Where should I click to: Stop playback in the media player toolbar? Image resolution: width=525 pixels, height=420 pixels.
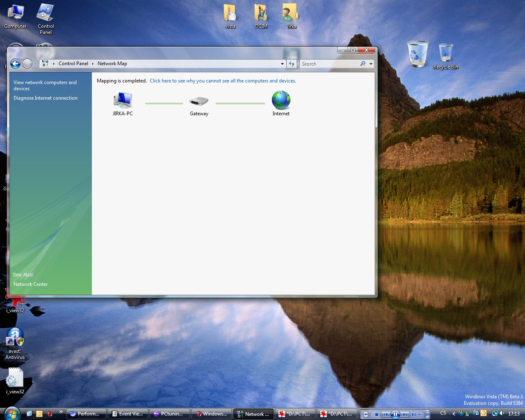point(377,414)
